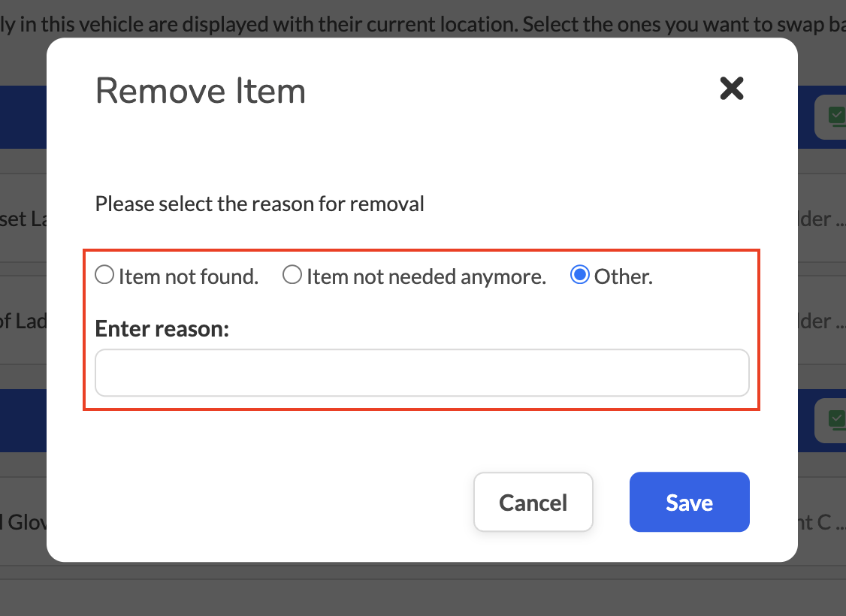Click 'Please select the reason for removal' text
846x616 pixels.
tap(259, 204)
